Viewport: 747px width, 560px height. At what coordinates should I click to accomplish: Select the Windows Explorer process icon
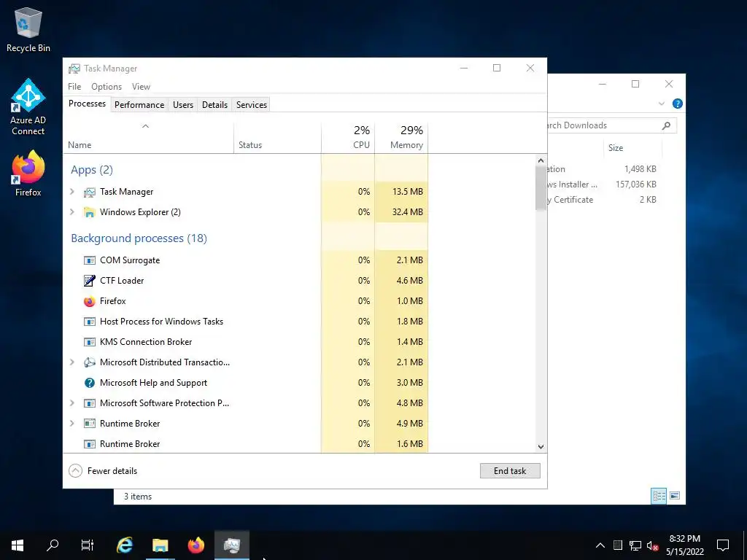click(90, 212)
